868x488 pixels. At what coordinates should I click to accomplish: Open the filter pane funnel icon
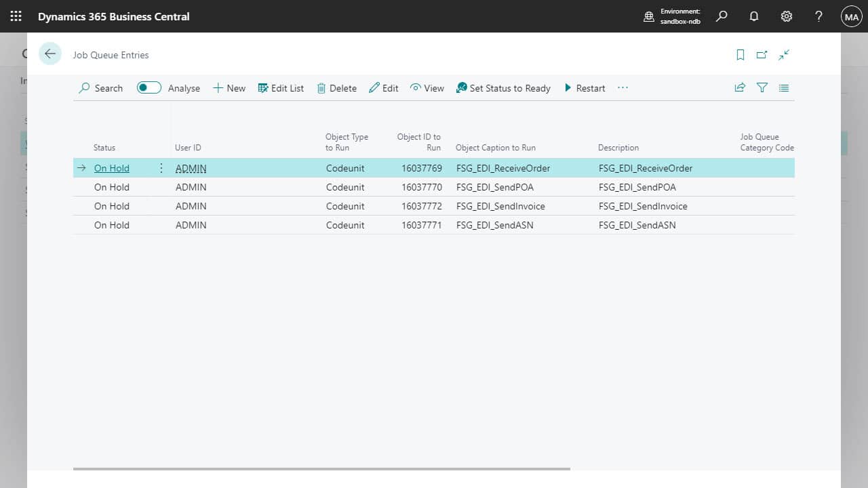(x=762, y=88)
